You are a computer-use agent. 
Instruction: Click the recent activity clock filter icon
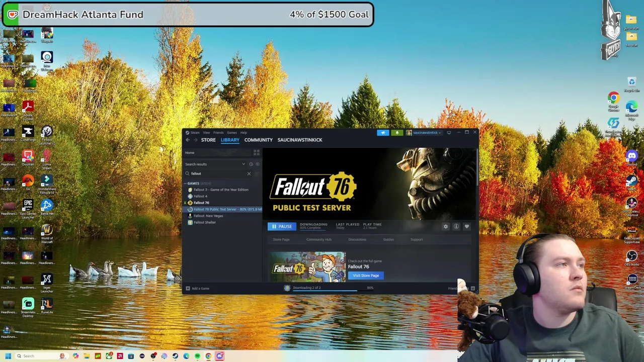pyautogui.click(x=251, y=164)
